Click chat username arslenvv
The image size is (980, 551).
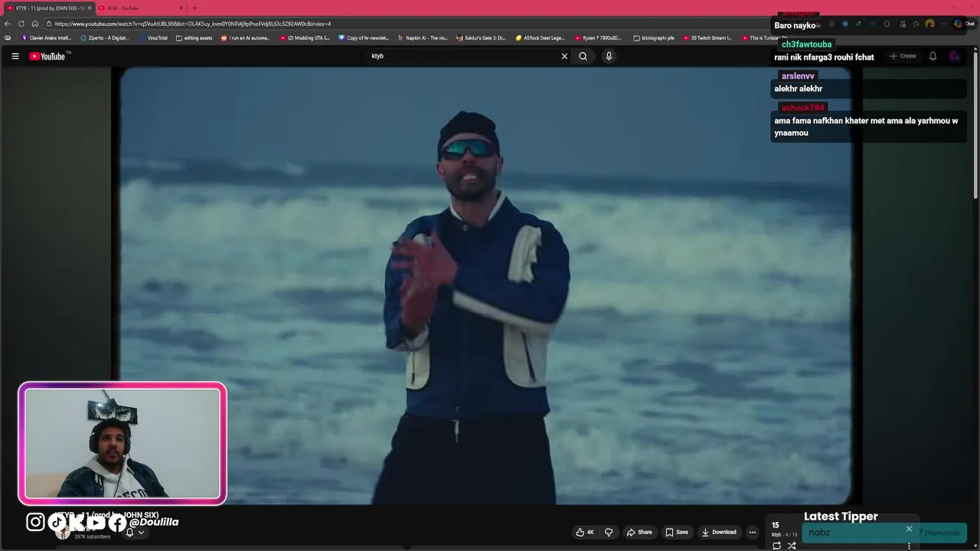pyautogui.click(x=798, y=76)
